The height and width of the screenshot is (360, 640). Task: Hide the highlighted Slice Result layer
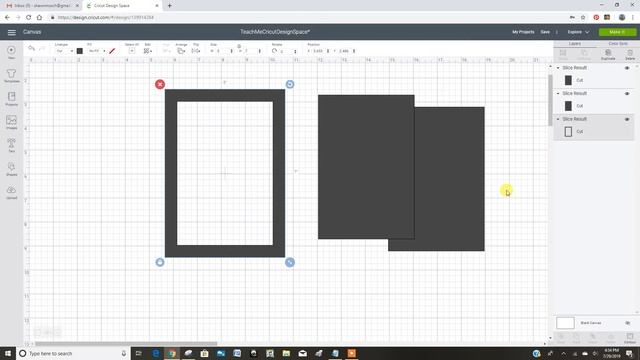(x=627, y=119)
